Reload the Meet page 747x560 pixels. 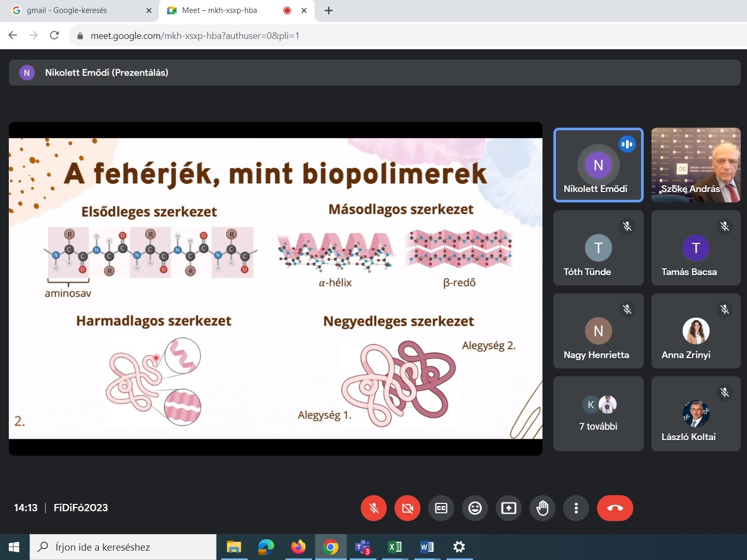pos(54,35)
